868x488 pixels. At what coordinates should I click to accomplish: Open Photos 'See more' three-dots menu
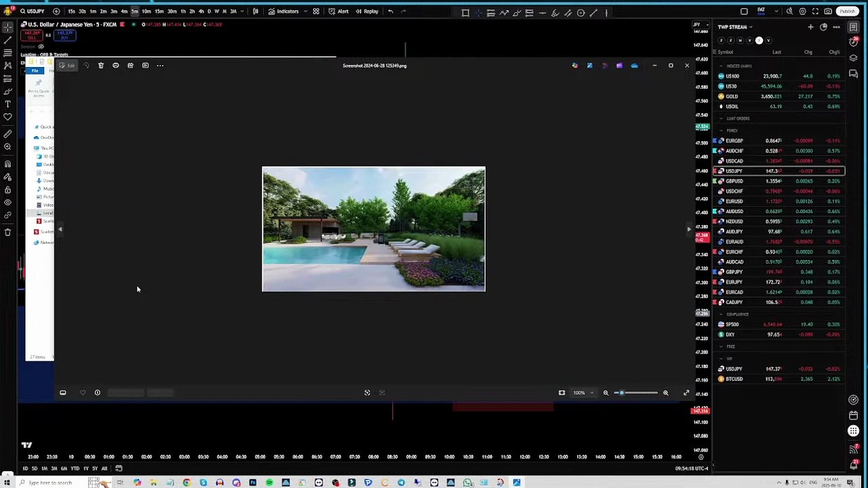click(160, 66)
